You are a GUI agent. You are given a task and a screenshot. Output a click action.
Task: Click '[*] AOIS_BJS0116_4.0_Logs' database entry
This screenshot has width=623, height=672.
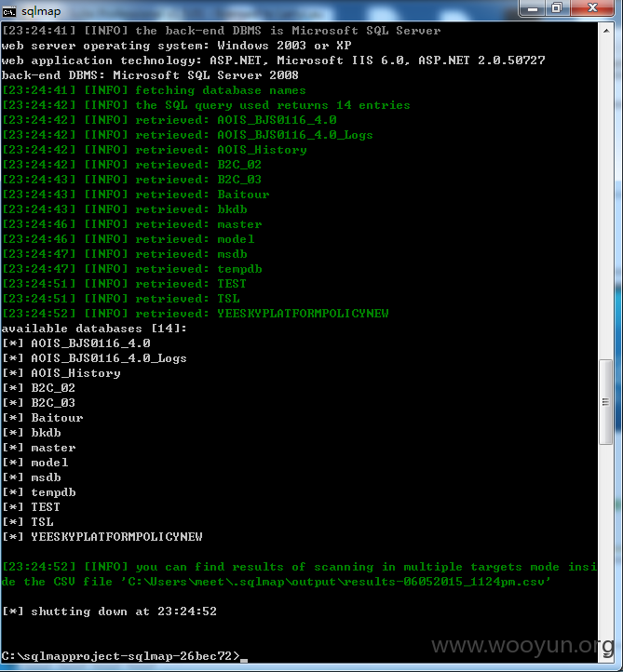(x=94, y=358)
